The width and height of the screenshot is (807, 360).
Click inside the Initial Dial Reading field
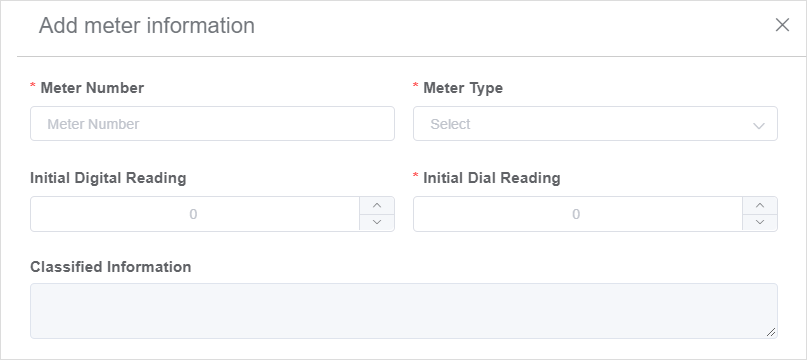(x=577, y=214)
